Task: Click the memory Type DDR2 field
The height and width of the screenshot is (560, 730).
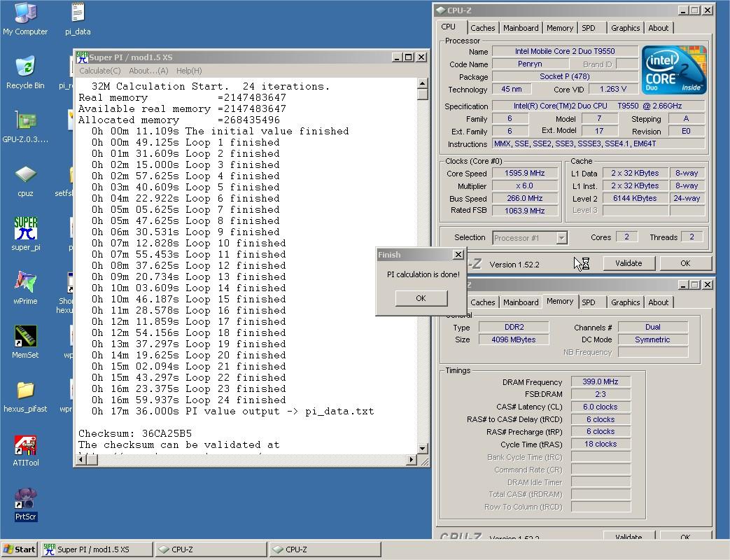Action: tap(514, 327)
